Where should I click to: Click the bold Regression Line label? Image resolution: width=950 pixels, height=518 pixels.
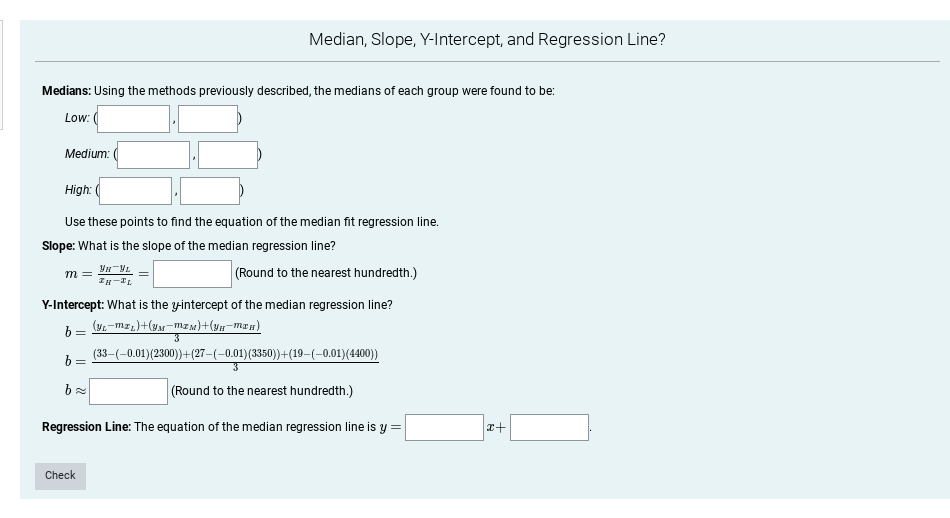86,427
